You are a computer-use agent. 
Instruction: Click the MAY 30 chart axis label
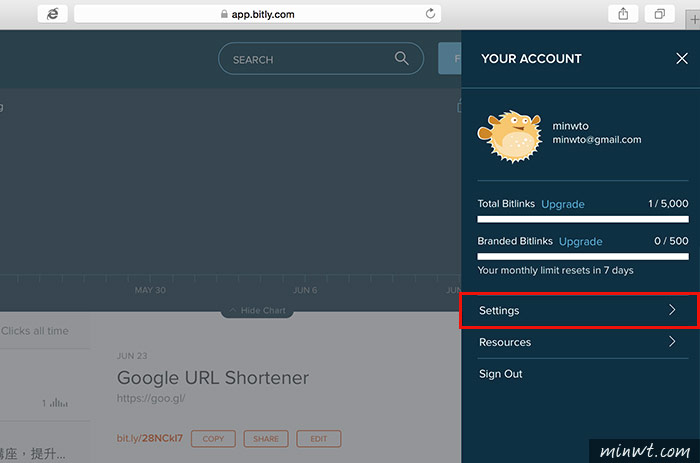click(150, 290)
